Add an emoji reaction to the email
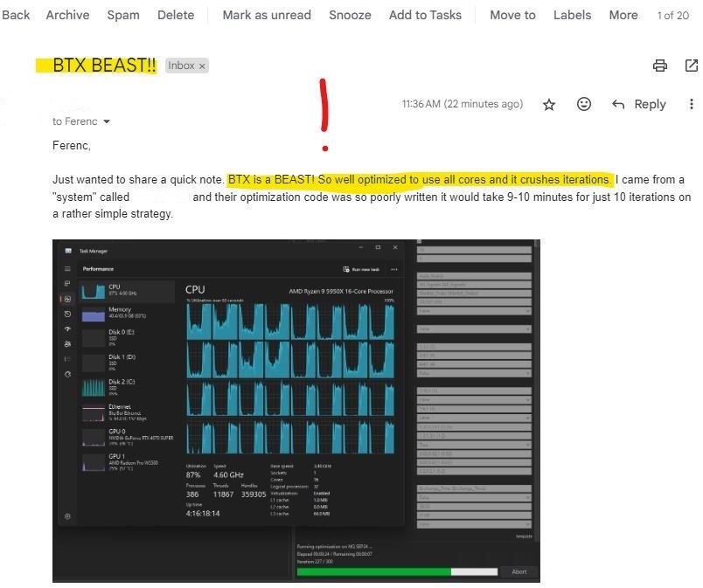703x588 pixels. (584, 104)
